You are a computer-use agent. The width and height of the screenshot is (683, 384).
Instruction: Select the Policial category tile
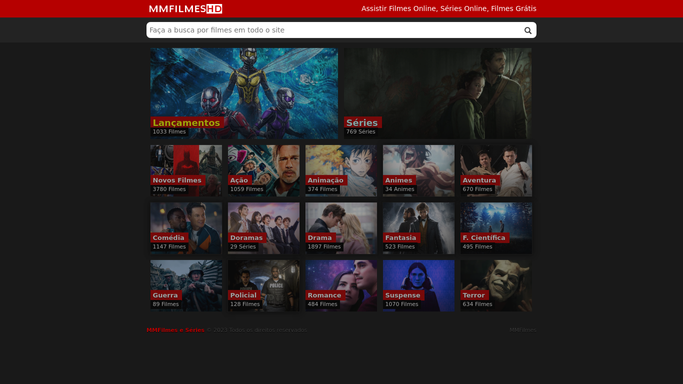tap(264, 286)
